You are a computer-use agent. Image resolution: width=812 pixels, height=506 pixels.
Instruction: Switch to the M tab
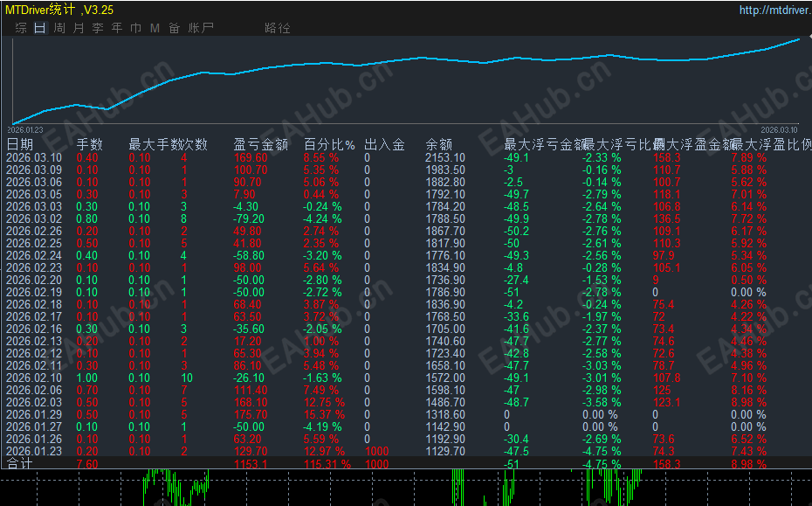point(155,28)
